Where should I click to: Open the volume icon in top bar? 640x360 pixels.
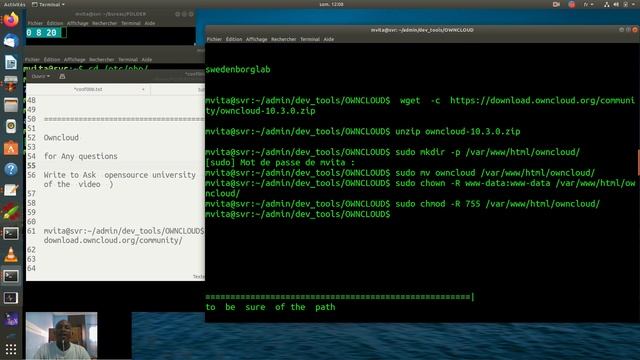click(x=616, y=4)
